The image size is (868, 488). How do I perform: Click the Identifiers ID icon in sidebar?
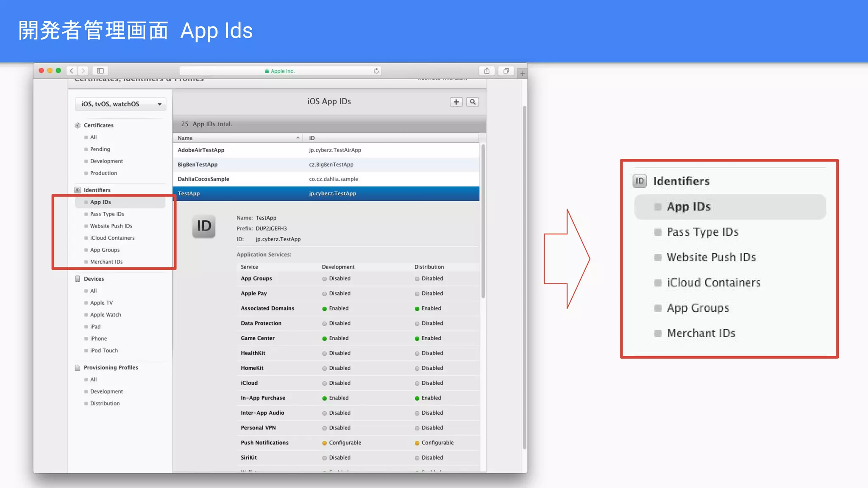[78, 190]
